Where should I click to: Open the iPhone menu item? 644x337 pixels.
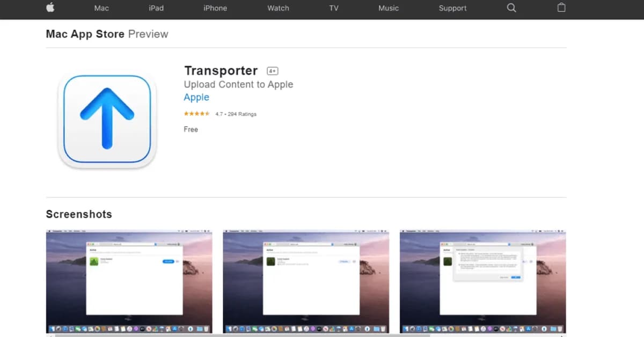pyautogui.click(x=215, y=8)
